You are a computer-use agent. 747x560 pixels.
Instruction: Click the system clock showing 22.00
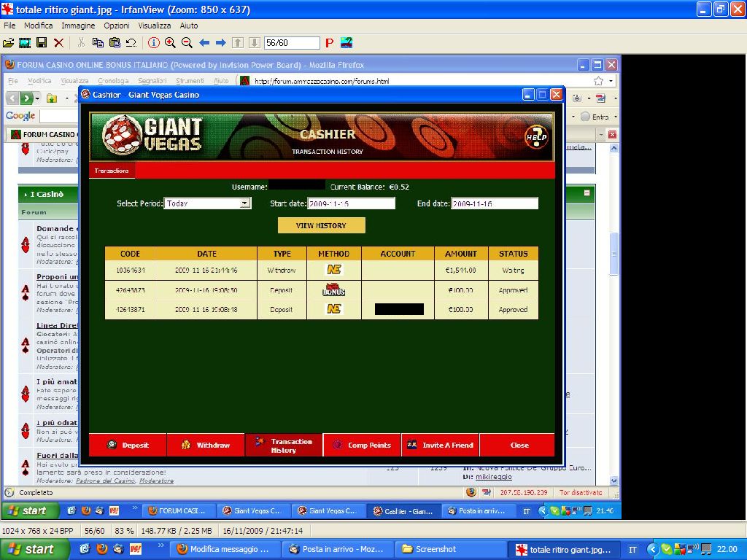[727, 549]
